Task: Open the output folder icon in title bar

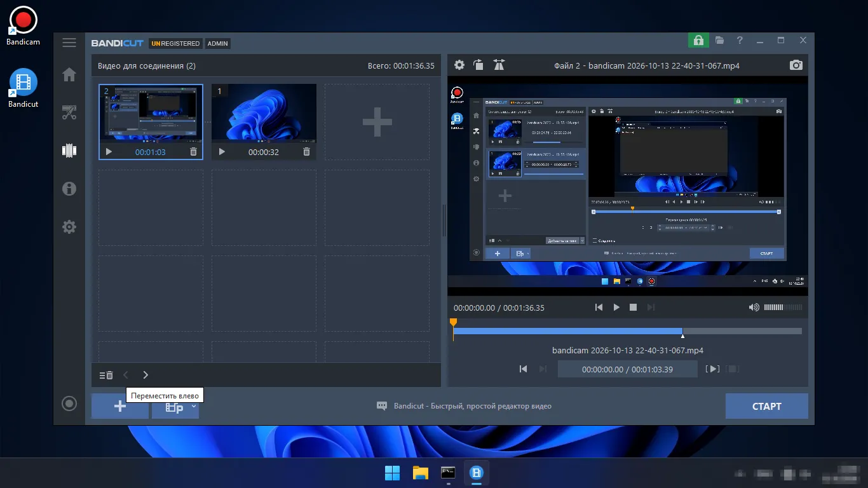Action: 719,40
